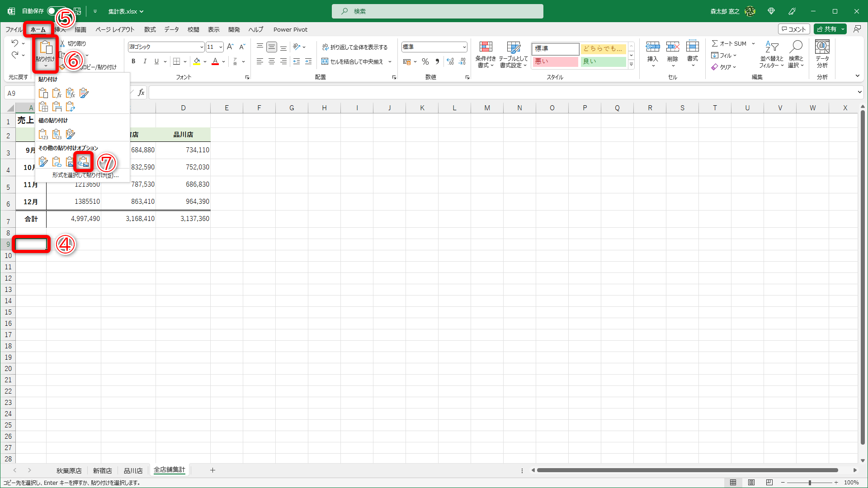Open the font name dropdown

pos(202,47)
